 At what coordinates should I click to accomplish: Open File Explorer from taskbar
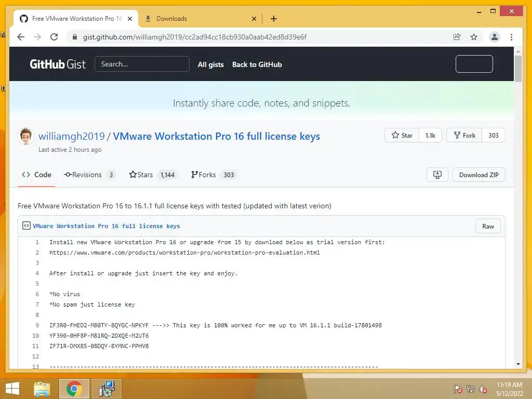[x=42, y=389]
